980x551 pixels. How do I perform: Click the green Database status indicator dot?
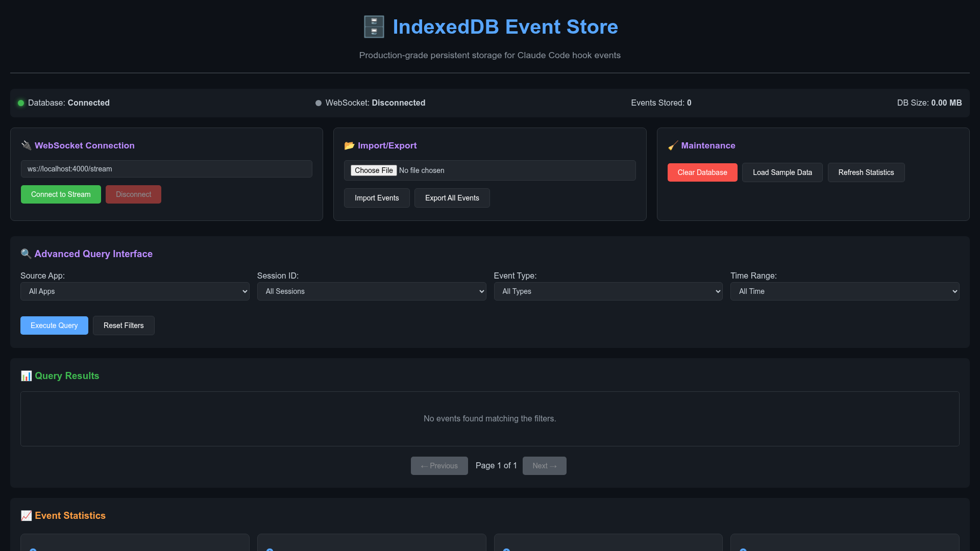[x=21, y=103]
